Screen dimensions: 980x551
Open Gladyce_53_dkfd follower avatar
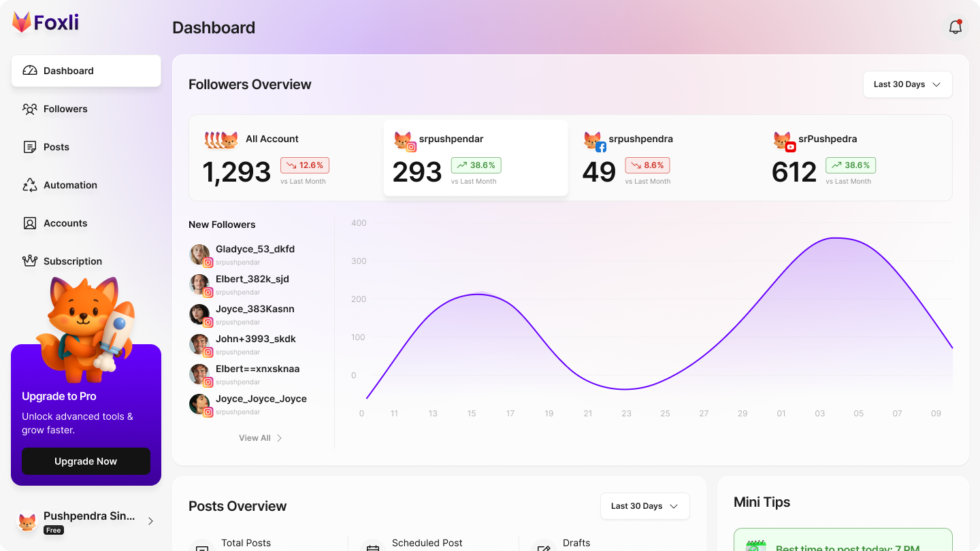coord(199,254)
